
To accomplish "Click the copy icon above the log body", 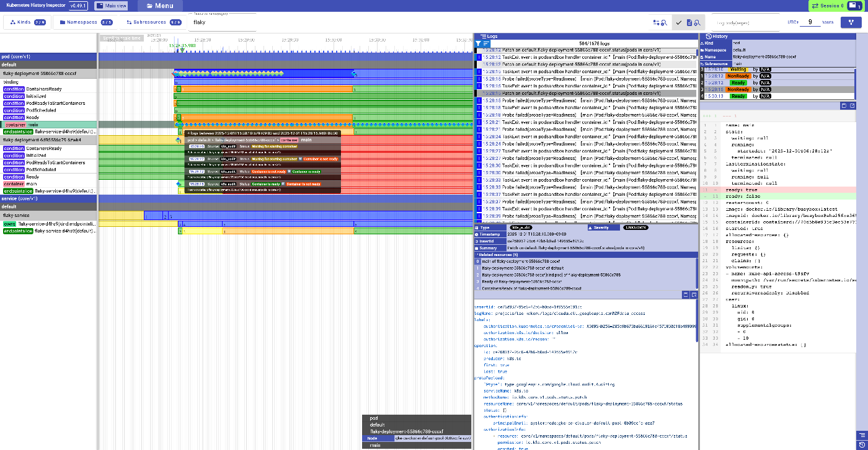I will coord(686,295).
